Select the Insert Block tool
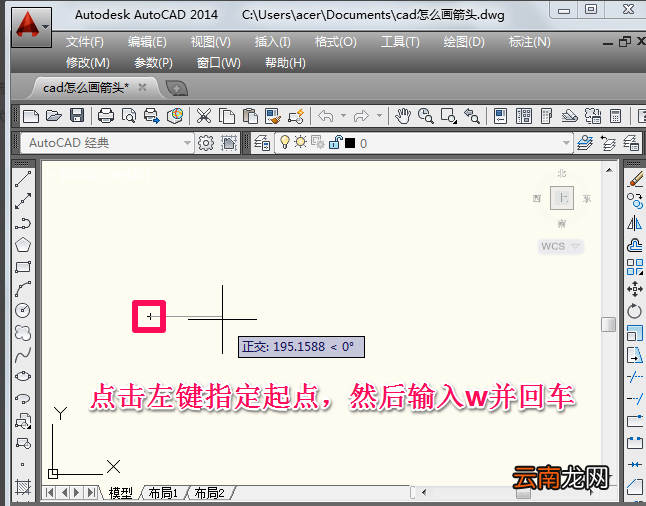 pyautogui.click(x=23, y=421)
